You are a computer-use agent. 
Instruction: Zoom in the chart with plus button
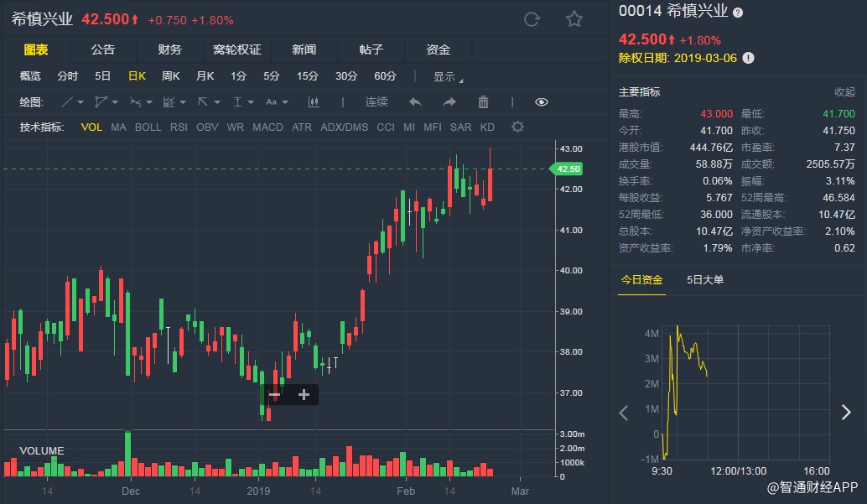[x=304, y=394]
